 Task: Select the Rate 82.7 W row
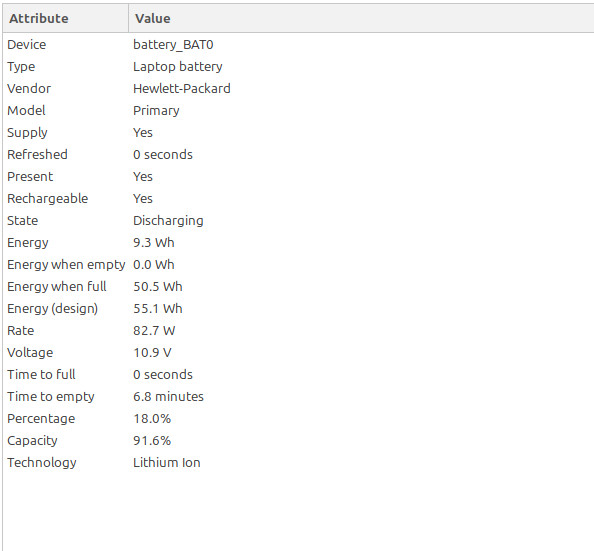coord(299,330)
